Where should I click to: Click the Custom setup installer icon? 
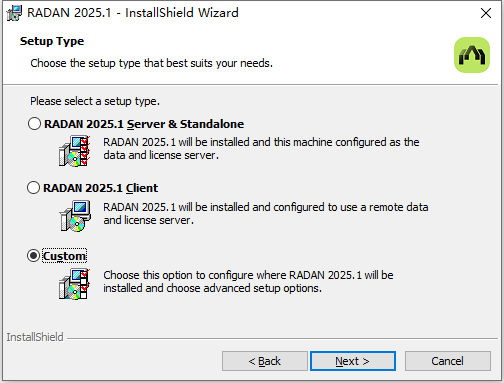point(75,284)
